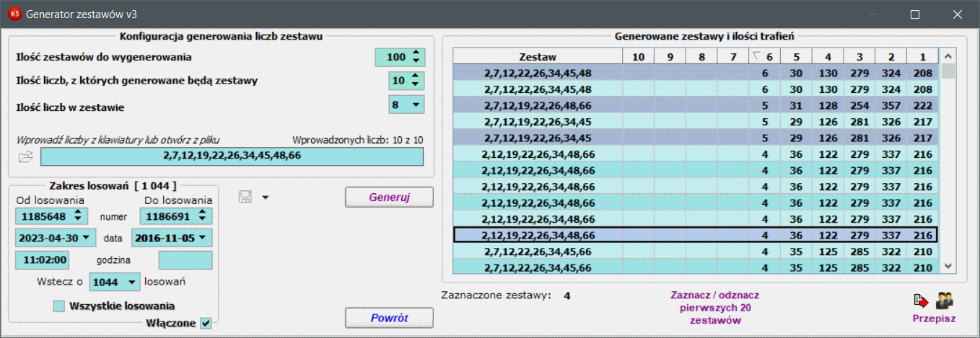Viewport: 980px width, 338px height.
Task: Click cell value 254 in results
Action: 859,105
